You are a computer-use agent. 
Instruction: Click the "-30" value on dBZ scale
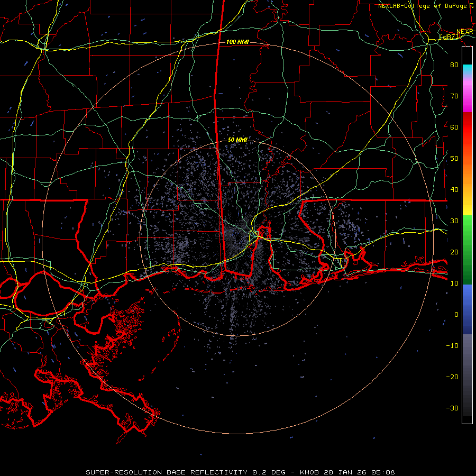[452, 408]
